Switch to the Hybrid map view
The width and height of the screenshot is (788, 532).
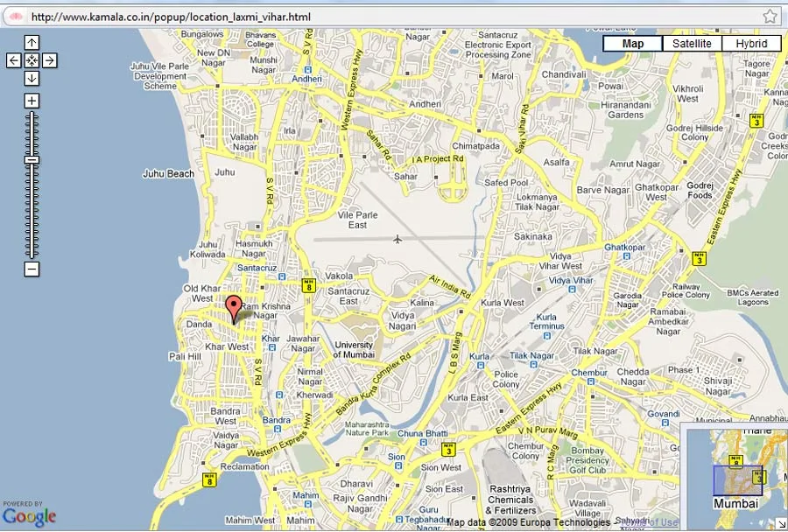(751, 44)
